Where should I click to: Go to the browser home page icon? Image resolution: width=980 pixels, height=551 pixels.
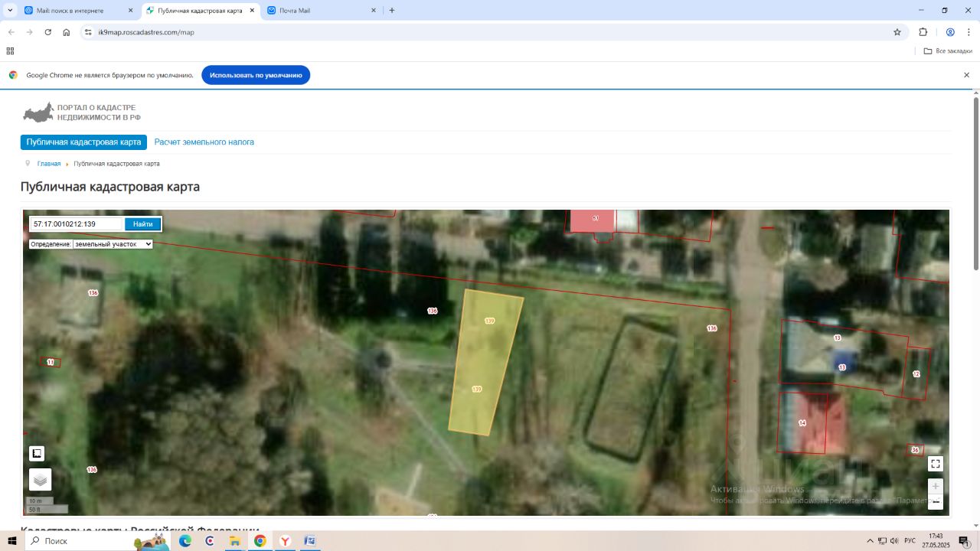click(67, 32)
